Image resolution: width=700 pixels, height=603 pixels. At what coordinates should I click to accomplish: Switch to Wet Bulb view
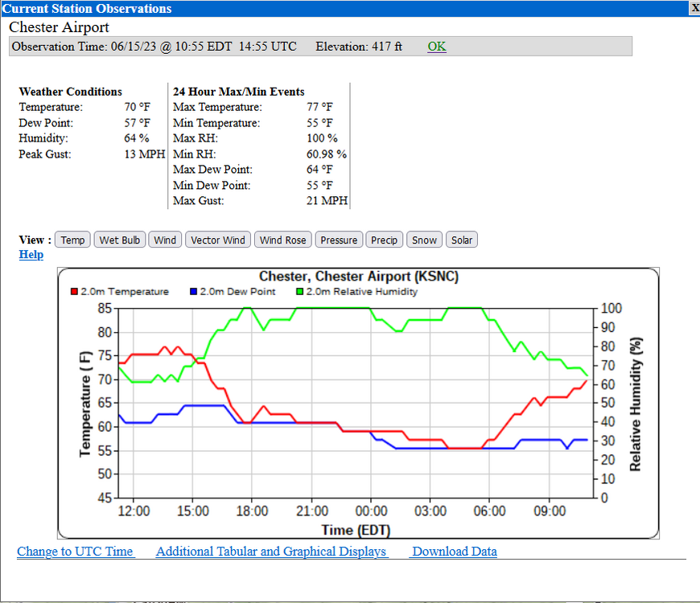click(120, 240)
